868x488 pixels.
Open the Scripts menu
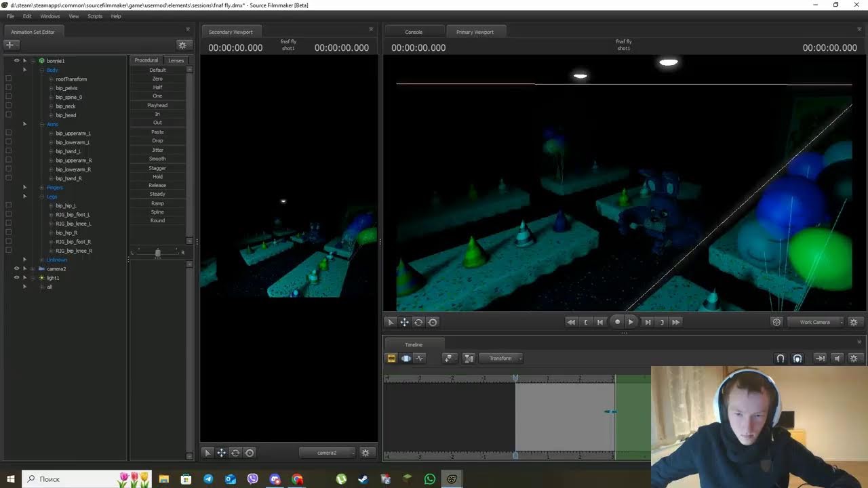[x=95, y=16]
